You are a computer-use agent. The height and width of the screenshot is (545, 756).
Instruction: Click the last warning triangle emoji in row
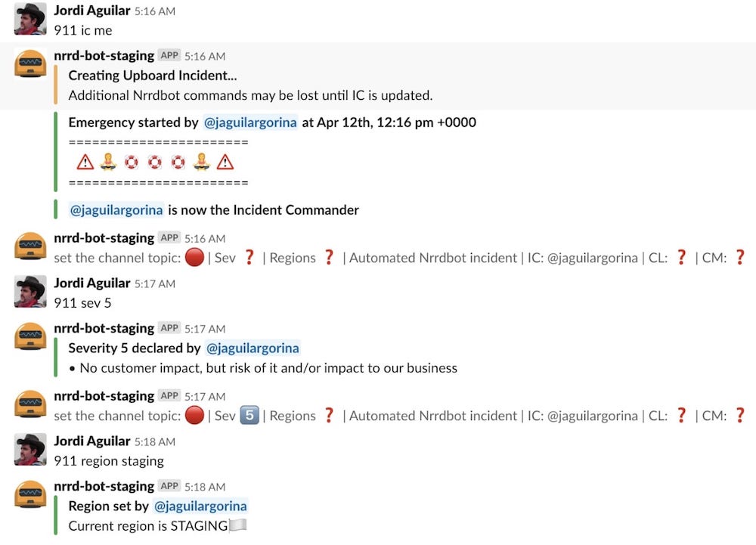click(225, 163)
